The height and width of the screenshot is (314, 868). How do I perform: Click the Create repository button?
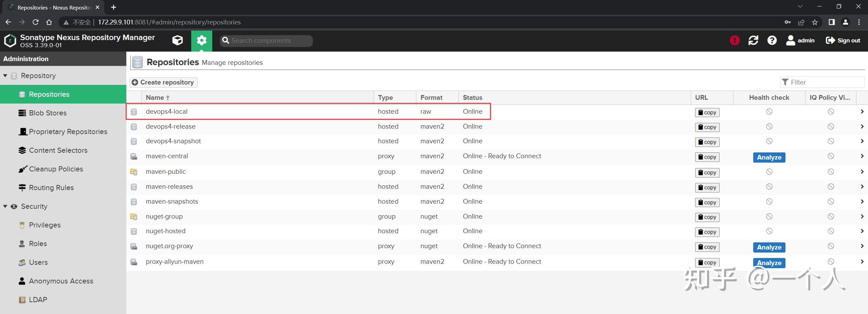(x=163, y=82)
